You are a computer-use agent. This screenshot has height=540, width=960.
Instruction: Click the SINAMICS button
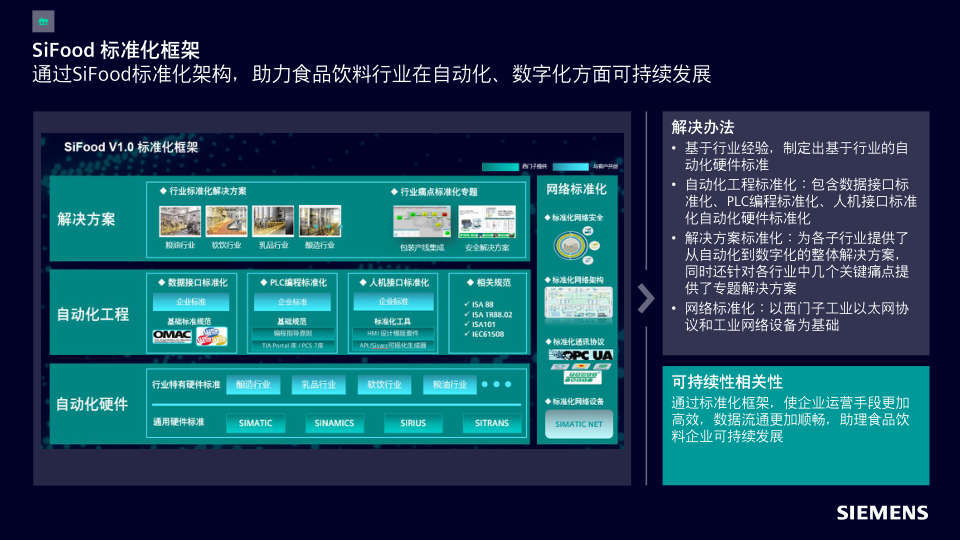(334, 423)
